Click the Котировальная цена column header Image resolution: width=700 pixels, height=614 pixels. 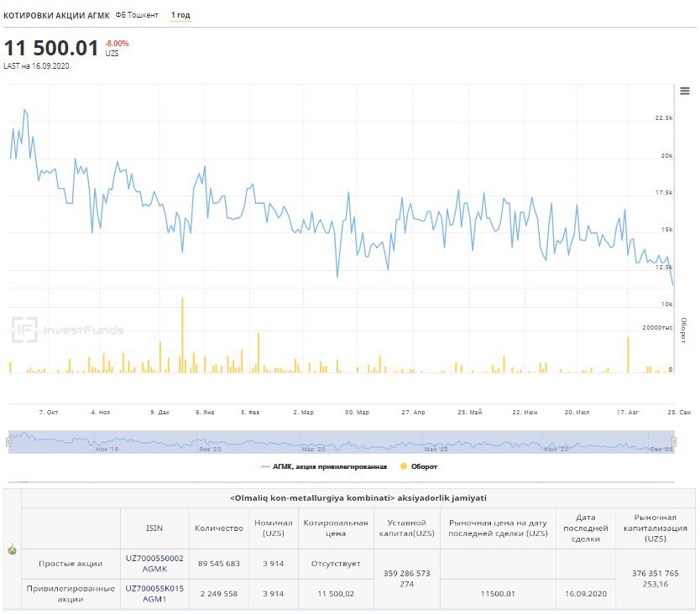pos(336,528)
